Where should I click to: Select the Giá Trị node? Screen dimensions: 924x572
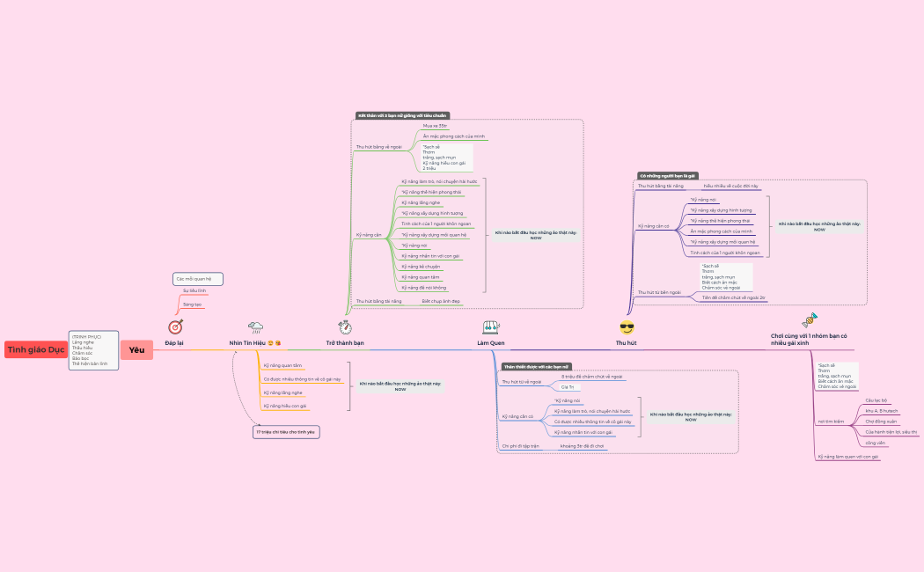[x=568, y=387]
